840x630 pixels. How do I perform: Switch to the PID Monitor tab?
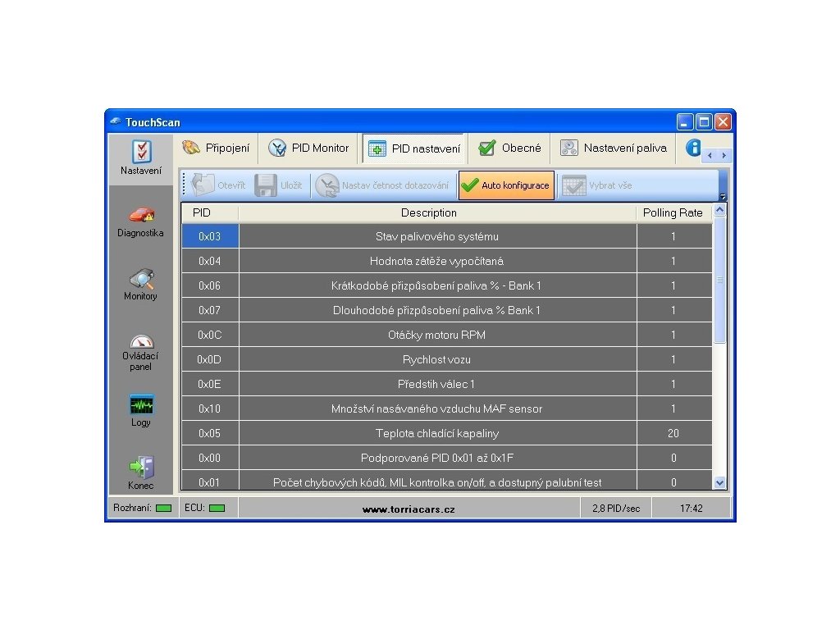(308, 148)
